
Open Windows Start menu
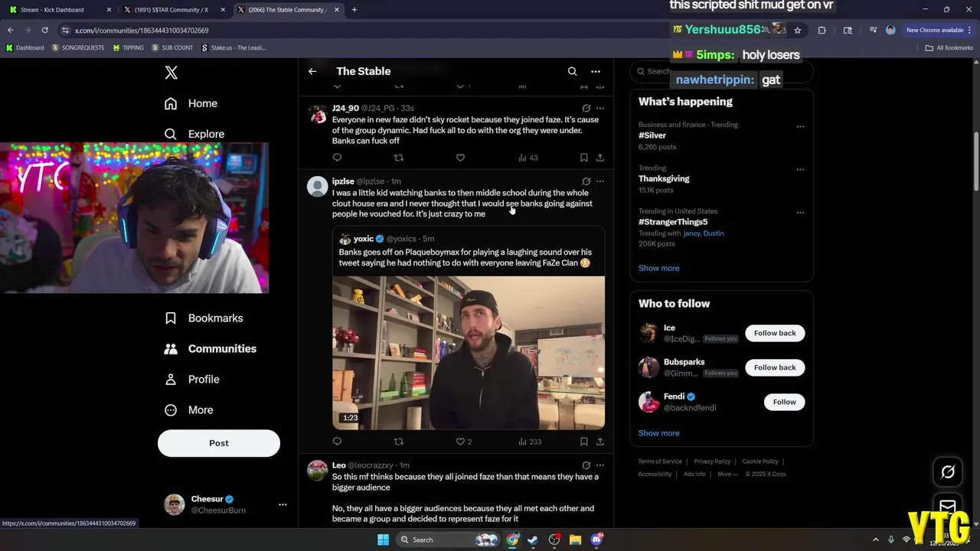[x=383, y=540]
